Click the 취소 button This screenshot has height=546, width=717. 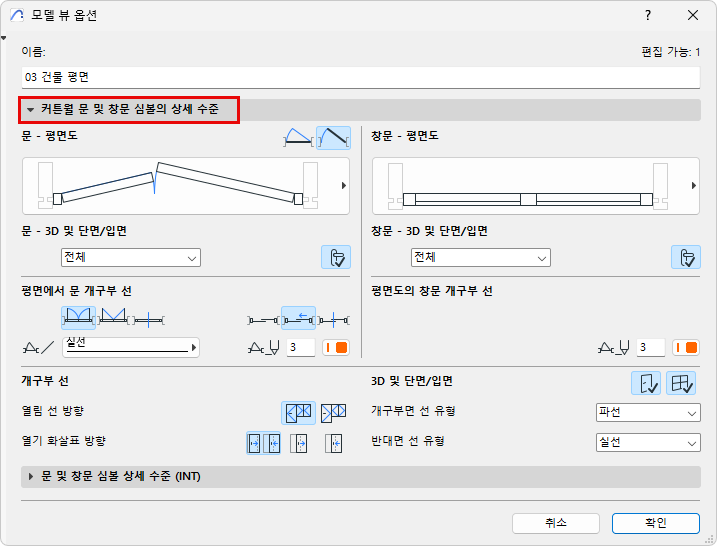tap(556, 523)
